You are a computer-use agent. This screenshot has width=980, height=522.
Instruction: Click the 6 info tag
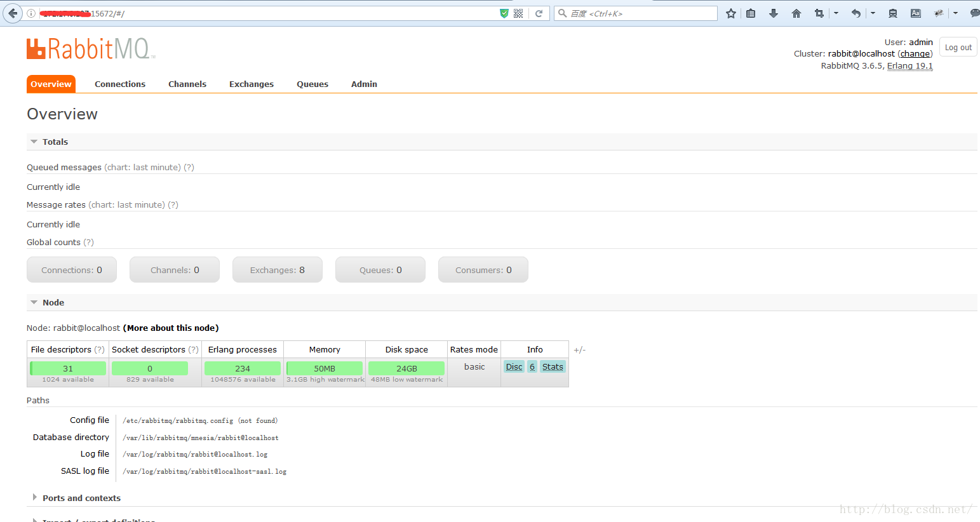(x=532, y=367)
